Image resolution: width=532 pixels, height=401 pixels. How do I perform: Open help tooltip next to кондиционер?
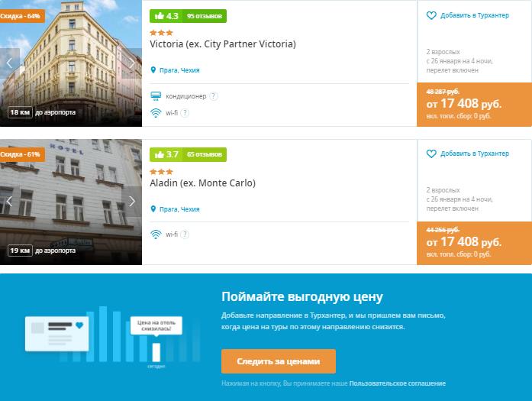(x=214, y=96)
